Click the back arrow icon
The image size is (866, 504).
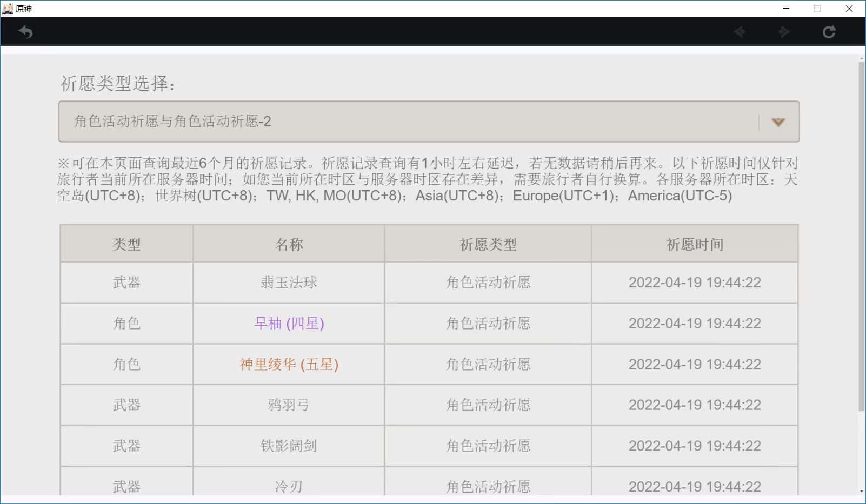pyautogui.click(x=25, y=32)
